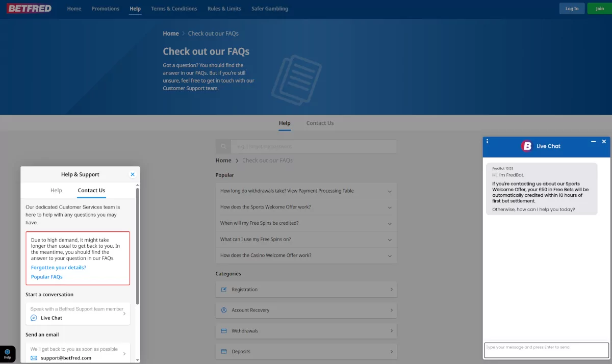Click the search magnifier icon
612x364 pixels.
click(x=223, y=146)
